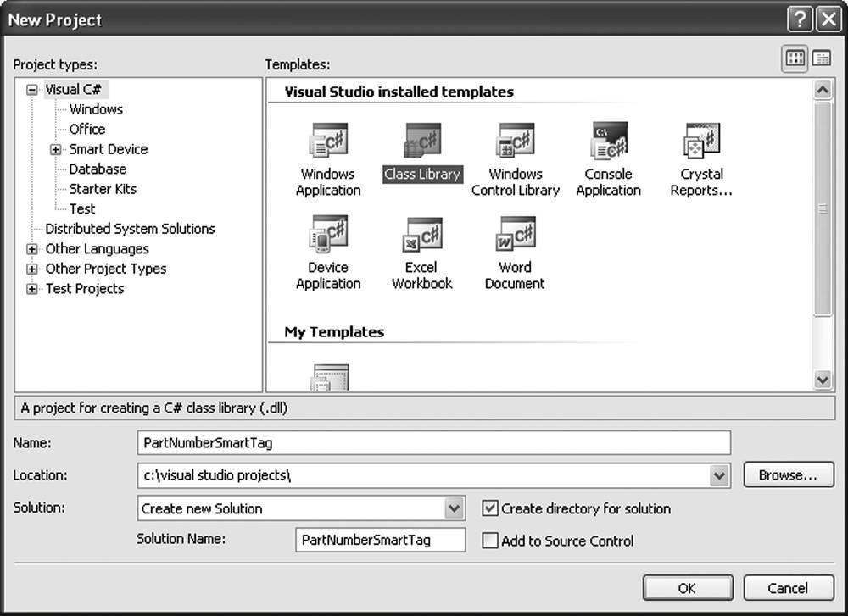Open the Solution combo box dropdown
This screenshot has height=616, width=848.
coord(455,508)
